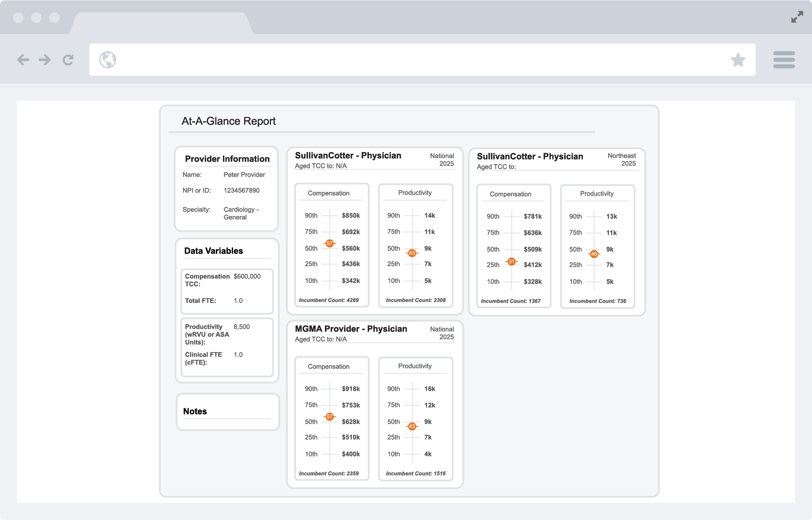This screenshot has height=520, width=812.
Task: Click Incumbent Count: 1367
Action: 510,301
